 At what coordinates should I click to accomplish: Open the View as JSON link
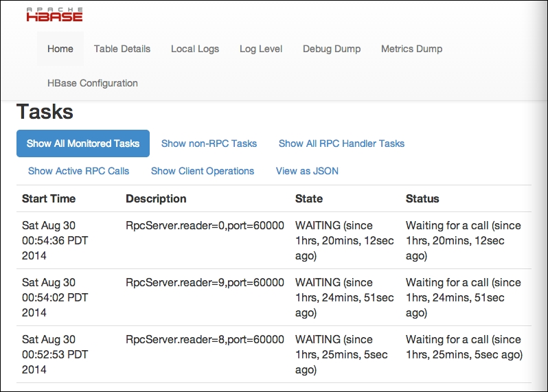307,171
